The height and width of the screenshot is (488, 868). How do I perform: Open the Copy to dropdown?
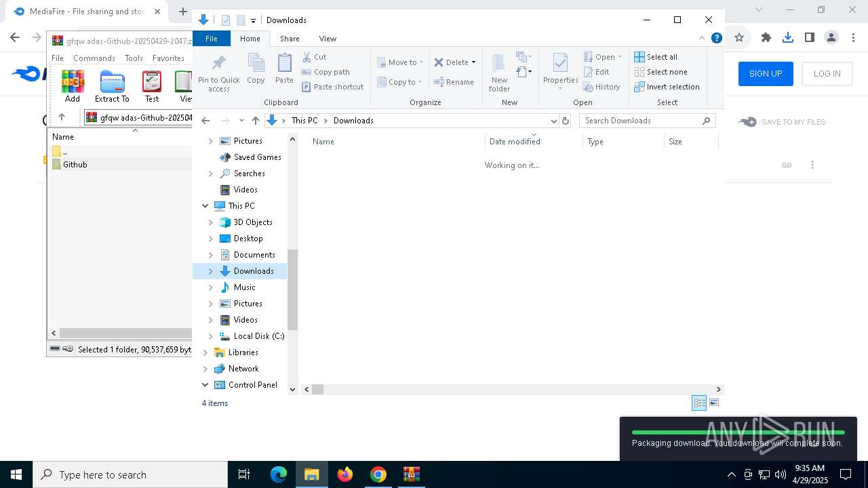400,82
